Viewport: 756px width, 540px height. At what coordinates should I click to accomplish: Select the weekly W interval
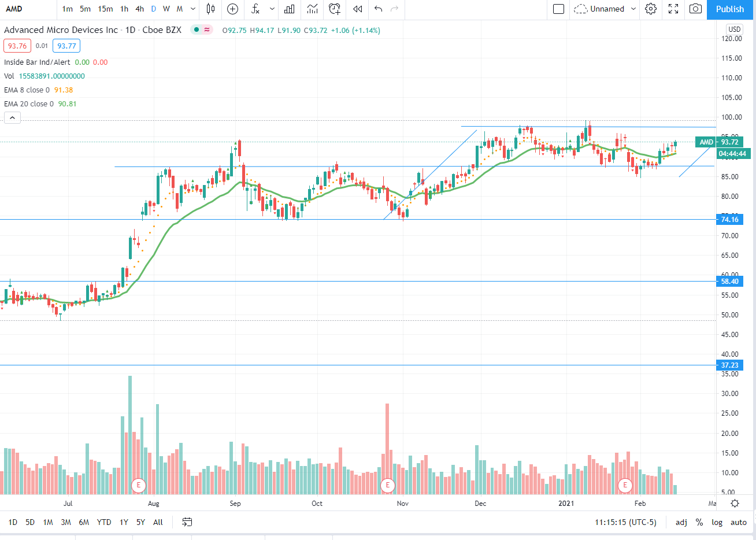(166, 9)
